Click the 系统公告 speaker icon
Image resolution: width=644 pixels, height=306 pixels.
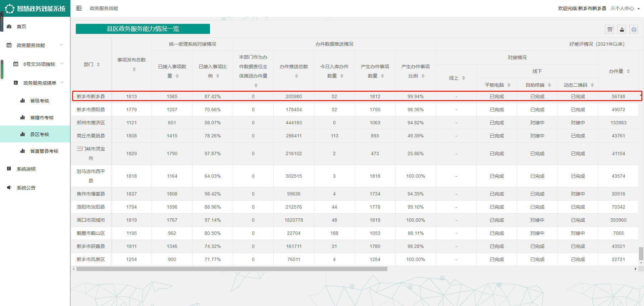tap(9, 188)
